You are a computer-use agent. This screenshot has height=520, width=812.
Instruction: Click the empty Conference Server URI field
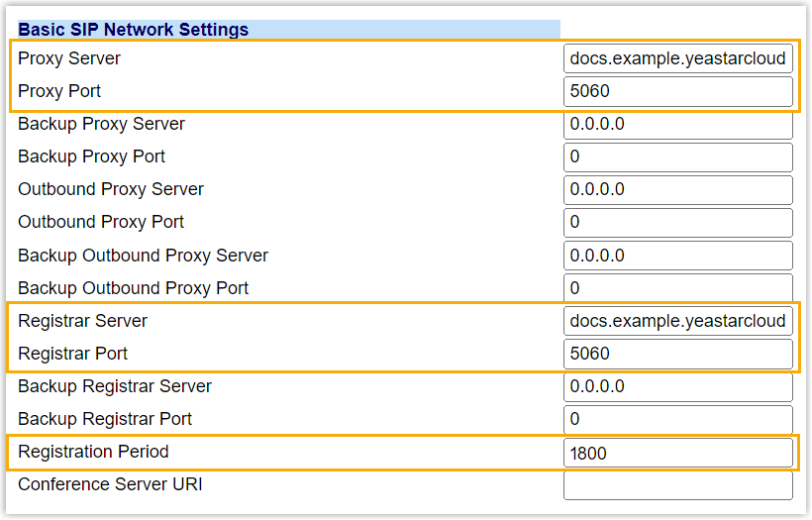(678, 485)
